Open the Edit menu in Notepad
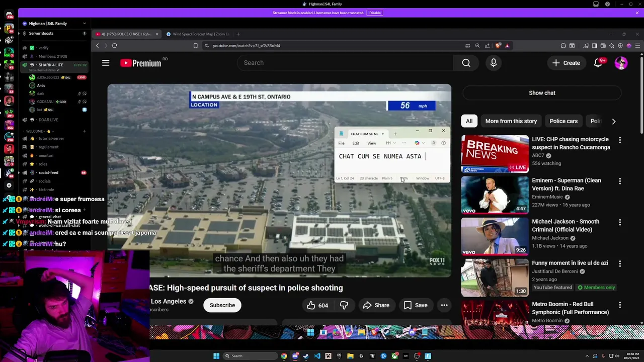Image resolution: width=644 pixels, height=362 pixels. [356, 143]
